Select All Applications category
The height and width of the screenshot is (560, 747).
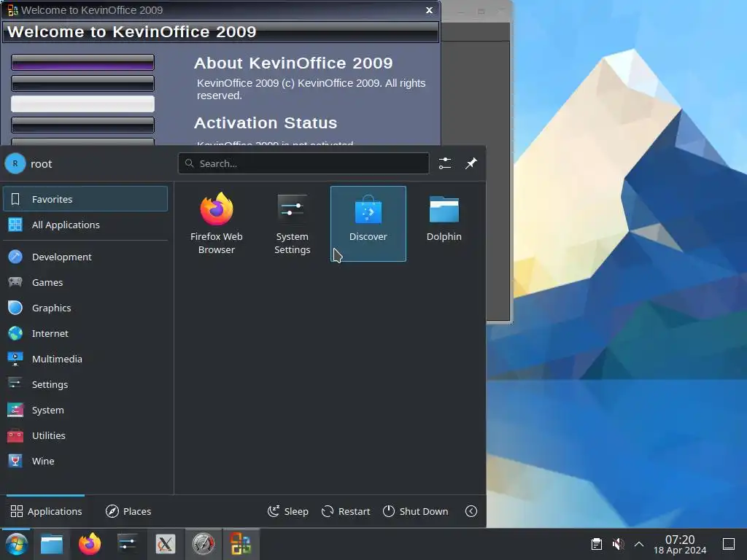coord(85,225)
